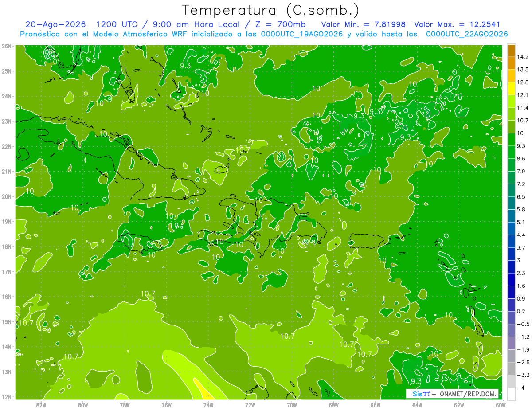532x411 pixels.
Task: Click the 74W longitude axis label
Action: (x=208, y=405)
